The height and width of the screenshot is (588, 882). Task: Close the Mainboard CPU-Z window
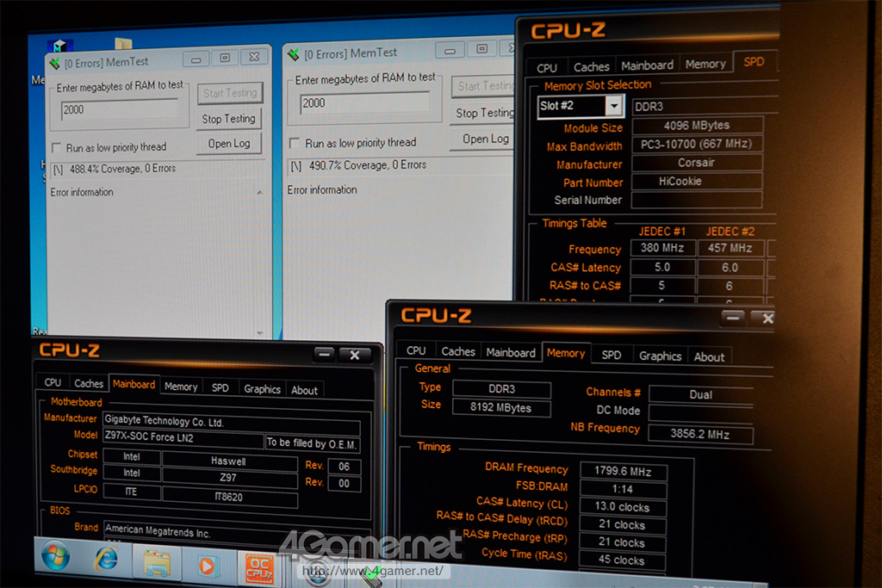(x=354, y=355)
